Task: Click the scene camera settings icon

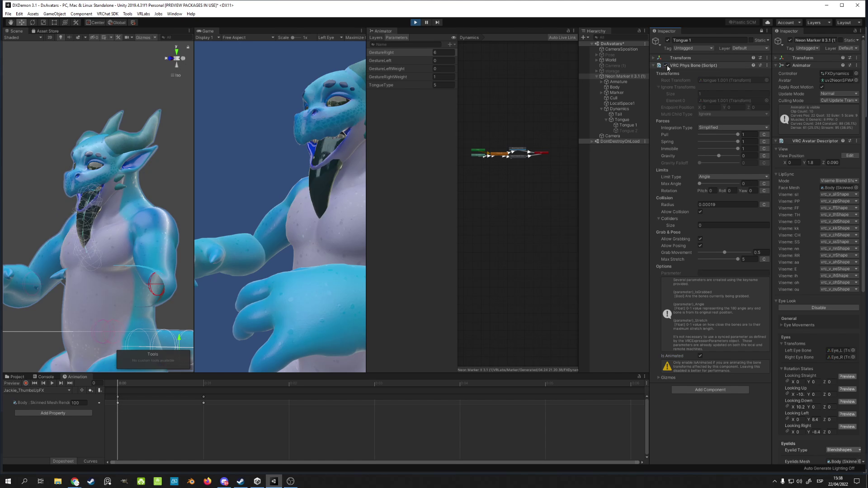Action: coord(127,38)
